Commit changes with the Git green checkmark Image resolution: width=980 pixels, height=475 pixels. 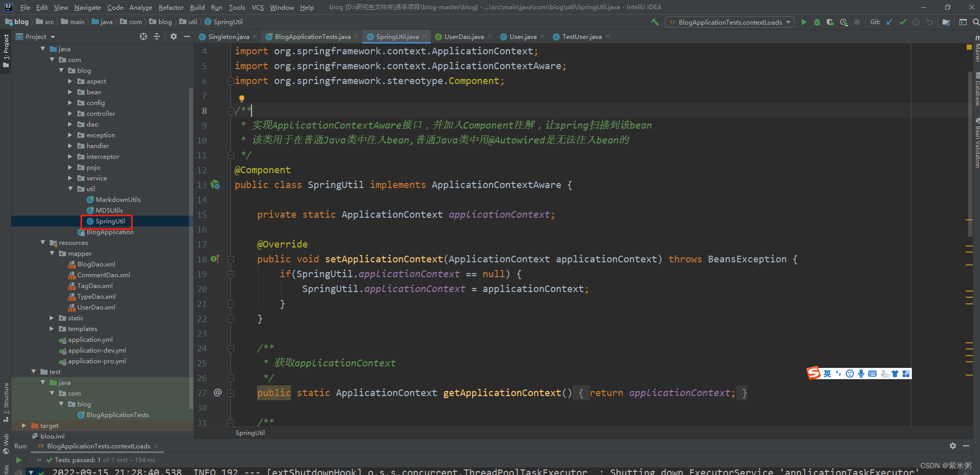[903, 22]
